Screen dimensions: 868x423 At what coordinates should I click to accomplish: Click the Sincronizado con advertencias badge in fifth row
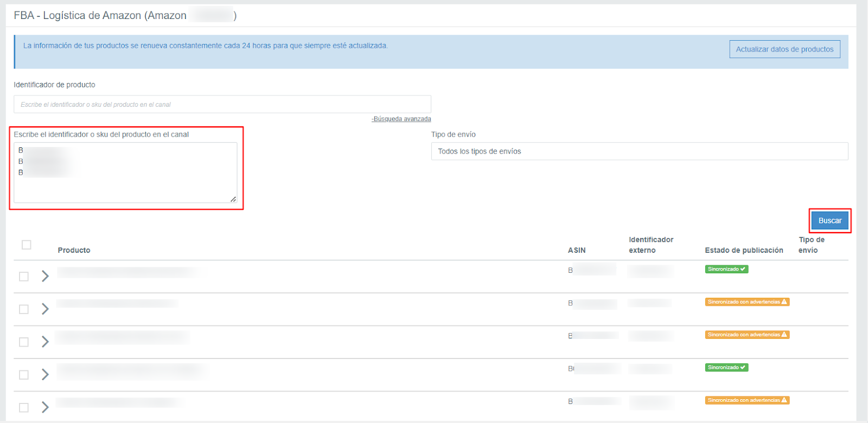pyautogui.click(x=747, y=400)
